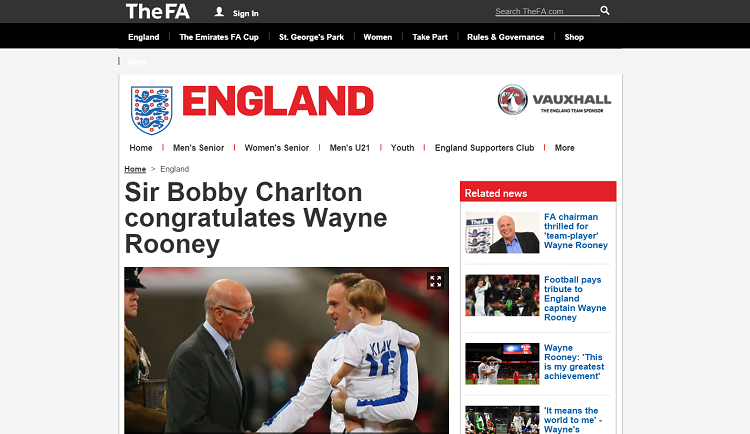
Task: Go to the Men's Senior section
Action: click(199, 148)
